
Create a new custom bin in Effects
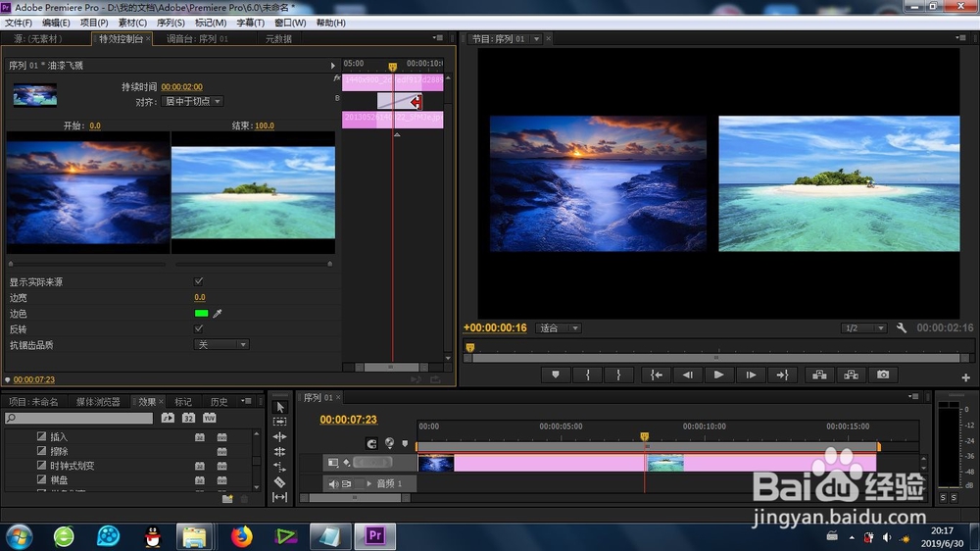[x=227, y=498]
